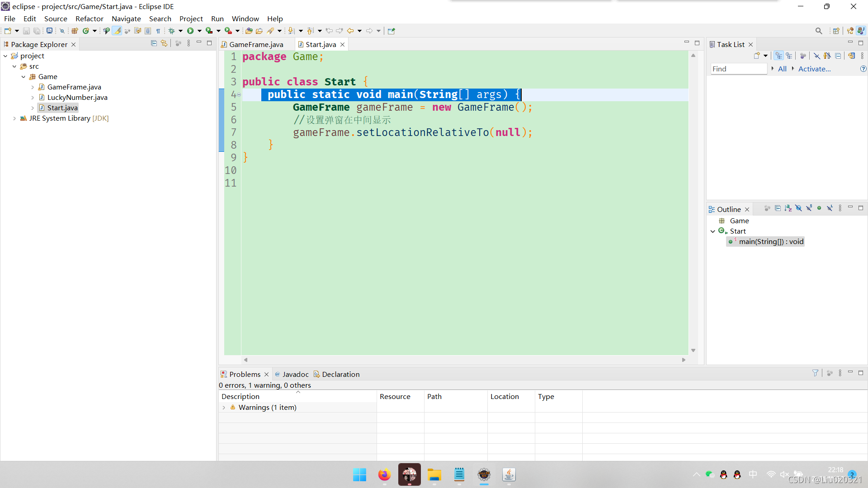Viewport: 868px width, 488px height.
Task: Expand the Warnings (1 item) row
Action: point(224,408)
